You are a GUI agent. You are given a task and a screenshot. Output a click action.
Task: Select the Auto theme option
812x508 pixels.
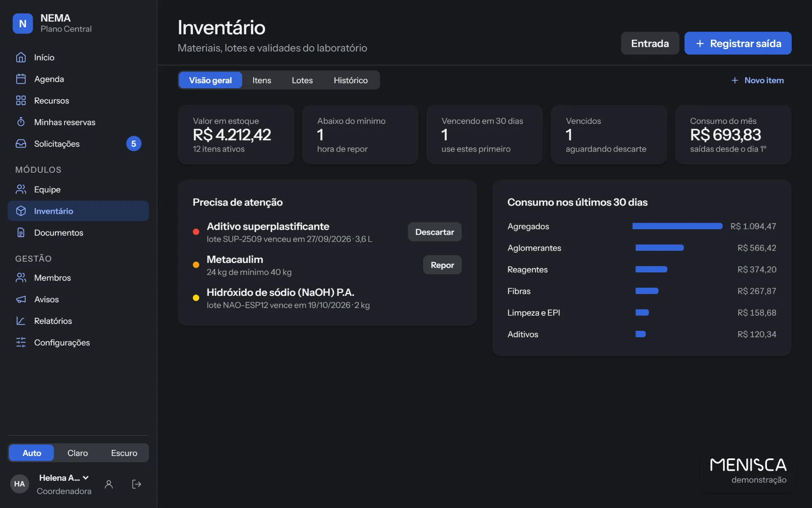pos(32,453)
